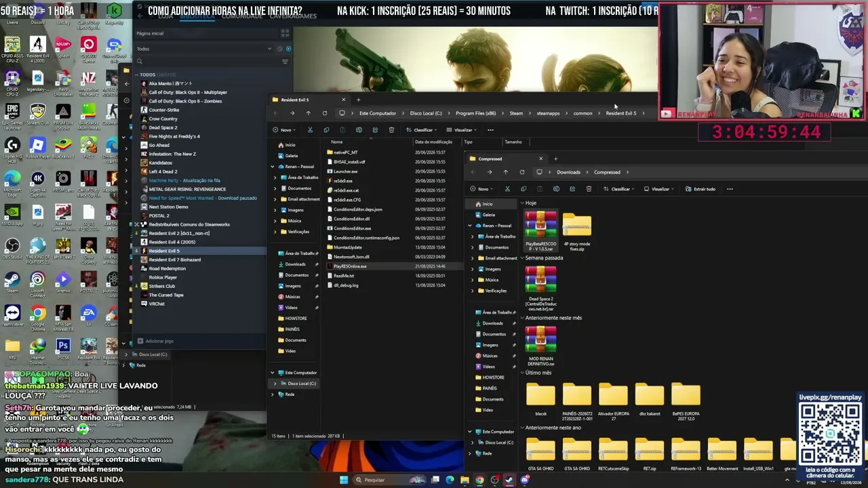Open TeamViewer desktop shortcut
The image size is (868, 488).
coord(12,317)
